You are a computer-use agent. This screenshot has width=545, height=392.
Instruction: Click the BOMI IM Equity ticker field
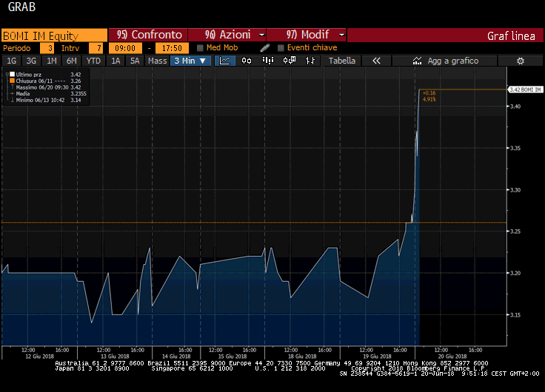(x=53, y=35)
